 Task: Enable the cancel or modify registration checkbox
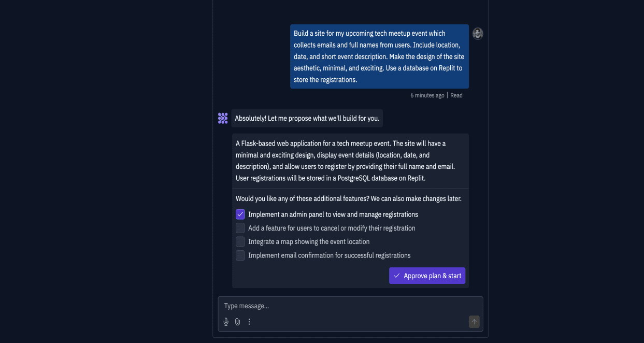240,228
